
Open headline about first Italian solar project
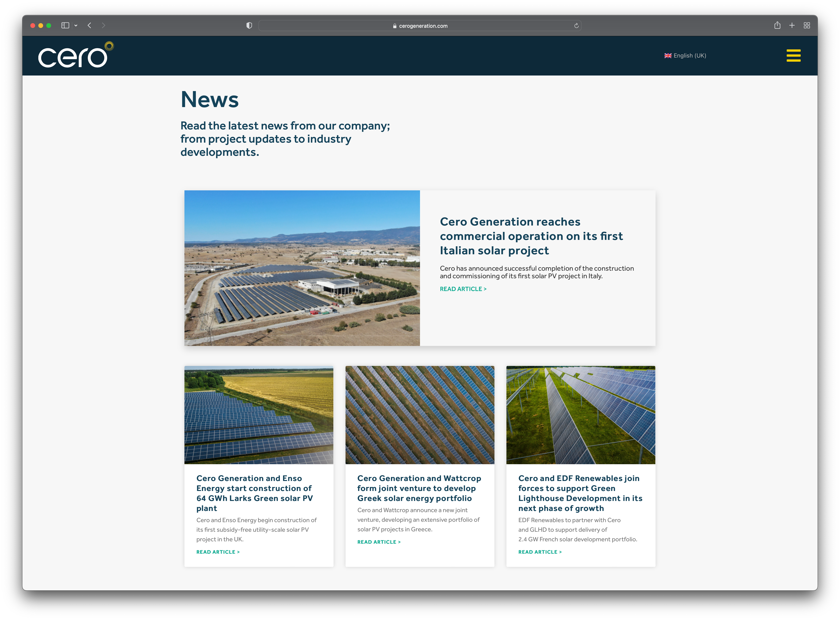click(x=531, y=236)
